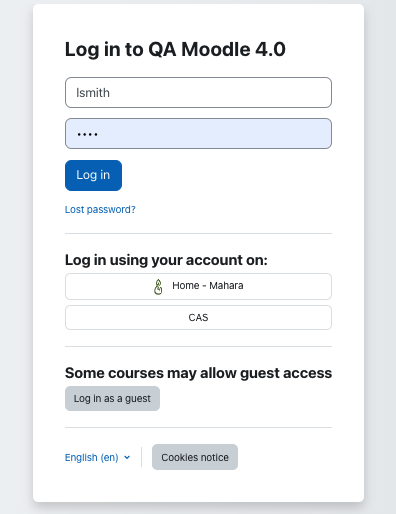Click the blue Log in button
The width and height of the screenshot is (396, 514).
pyautogui.click(x=93, y=175)
